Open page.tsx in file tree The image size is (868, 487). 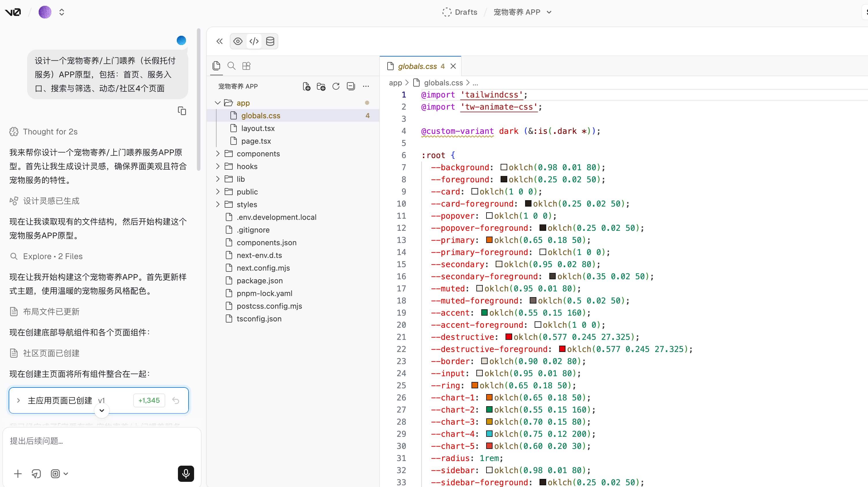pos(256,141)
